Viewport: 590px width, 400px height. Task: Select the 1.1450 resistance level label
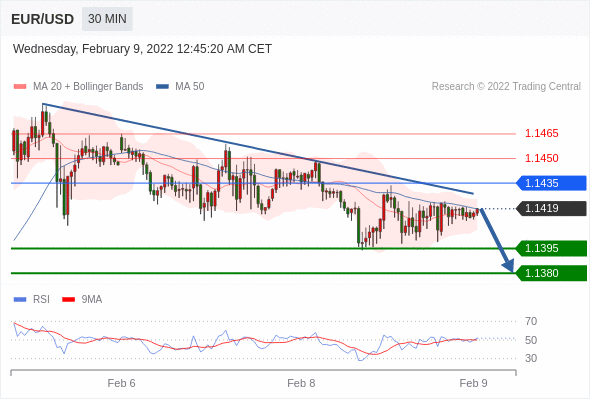(541, 158)
